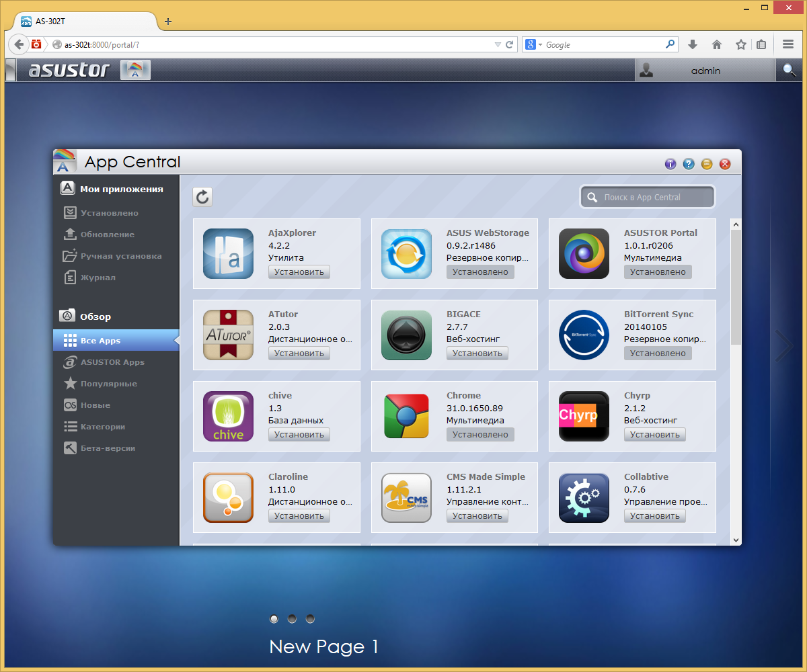
Task: Install Collabtive with Установить button
Action: 655,515
